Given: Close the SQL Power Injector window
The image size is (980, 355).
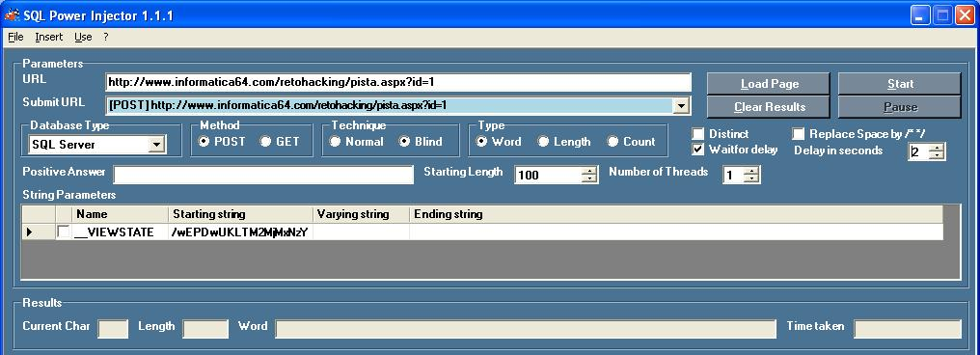Looking at the screenshot, I should pos(965,15).
